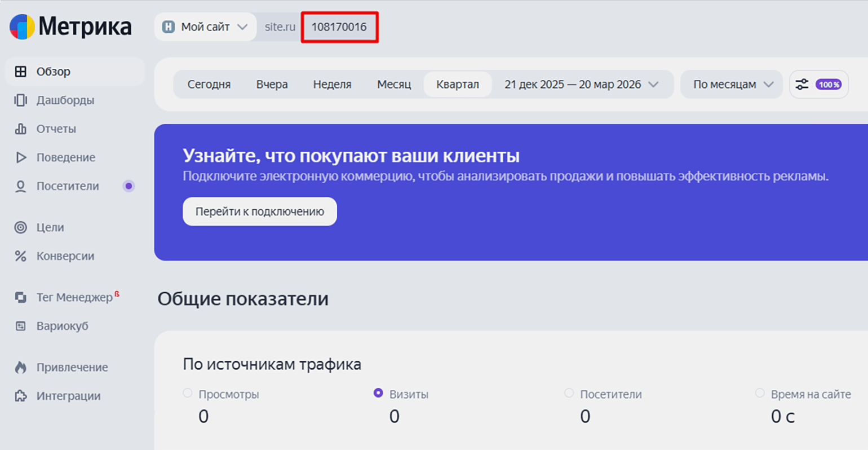
Task: Open Конверсии percent icon
Action: coord(21,257)
